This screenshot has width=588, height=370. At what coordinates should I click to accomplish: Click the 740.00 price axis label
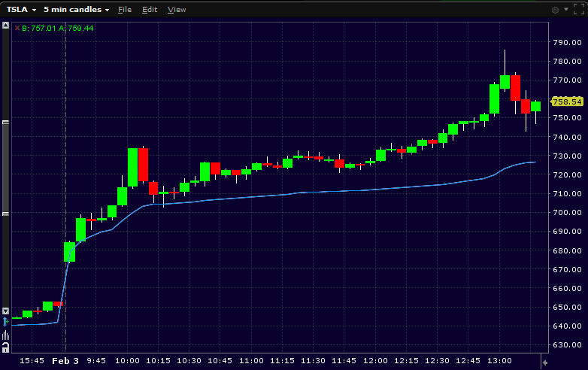coord(568,137)
